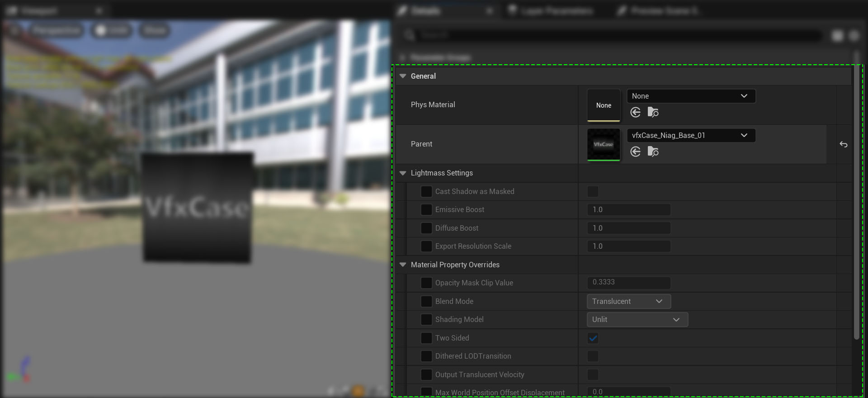The width and height of the screenshot is (868, 398).
Task: Toggle the Output Translucent Velocity value checkbox
Action: coord(593,374)
